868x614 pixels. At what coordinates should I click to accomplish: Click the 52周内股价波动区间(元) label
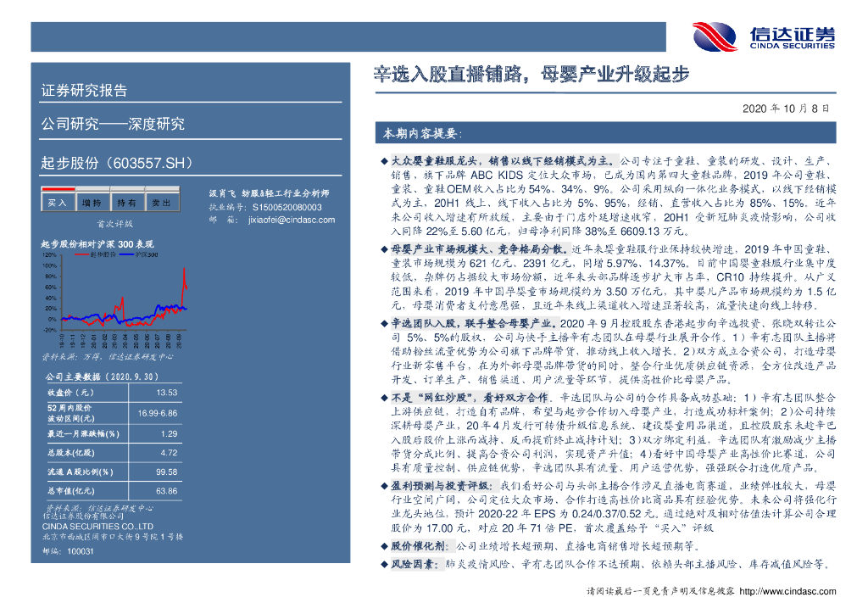[71, 413]
